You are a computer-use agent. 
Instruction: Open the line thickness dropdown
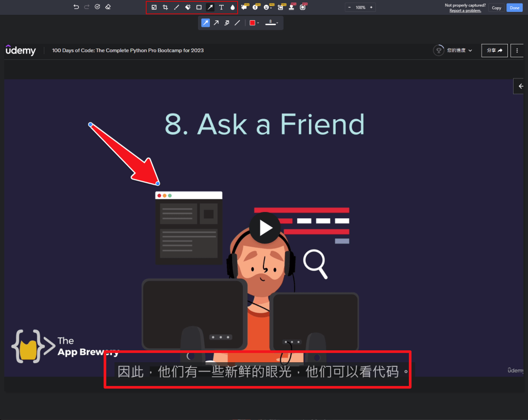(x=272, y=23)
